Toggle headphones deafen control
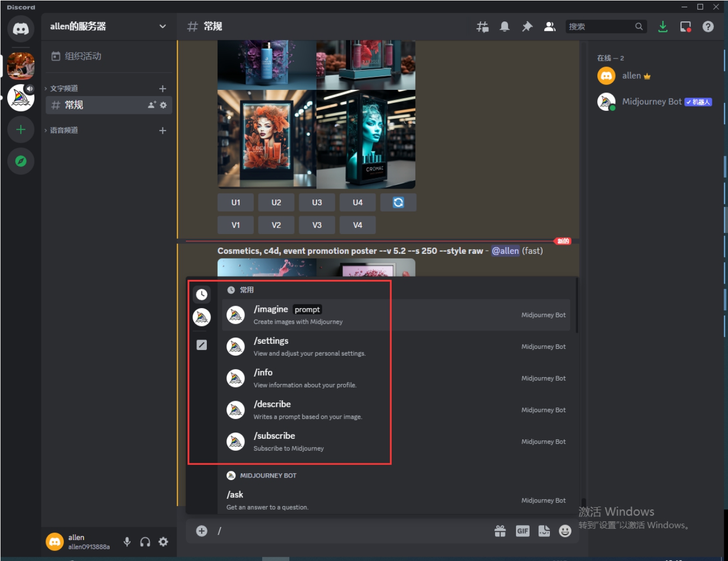 (x=145, y=542)
